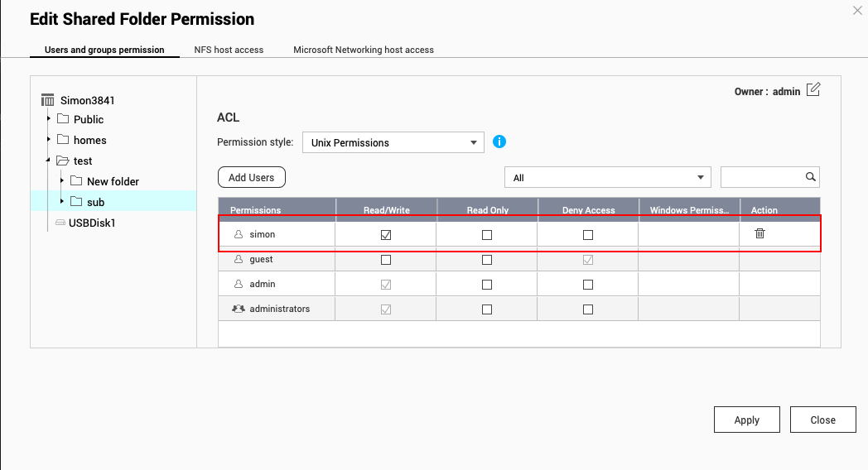This screenshot has width=868, height=470.
Task: Open Microsoft Networking host access tab
Action: (364, 50)
